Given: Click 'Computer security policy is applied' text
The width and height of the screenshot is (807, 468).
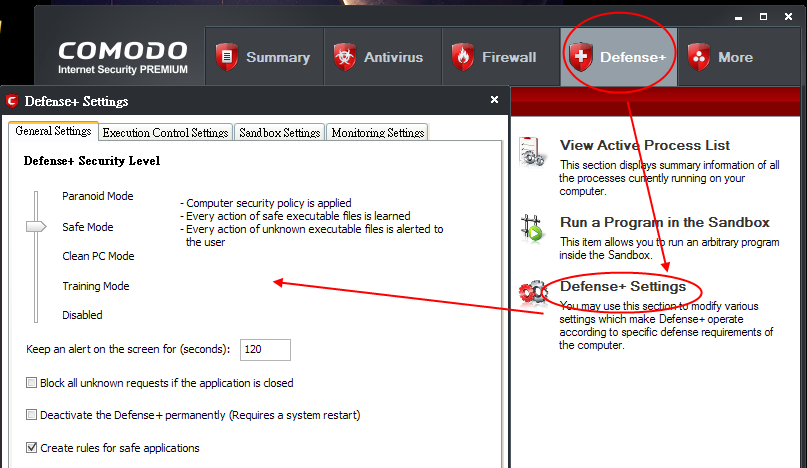Looking at the screenshot, I should (269, 203).
